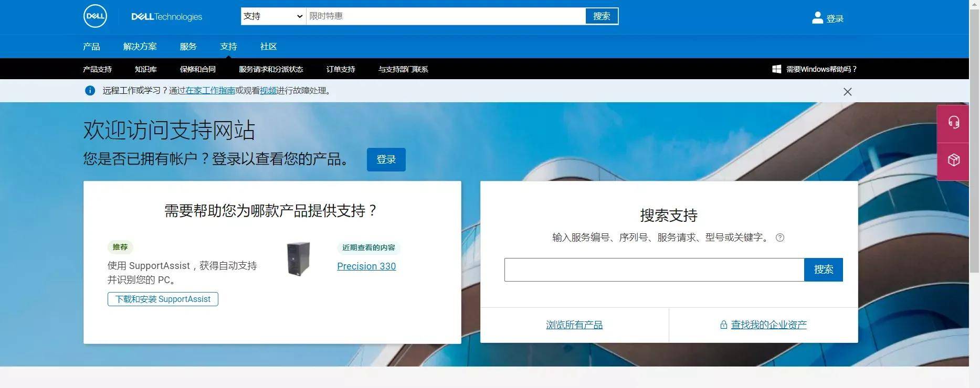The width and height of the screenshot is (980, 388).
Task: Select 订单支持 in the black submenu
Action: click(341, 69)
